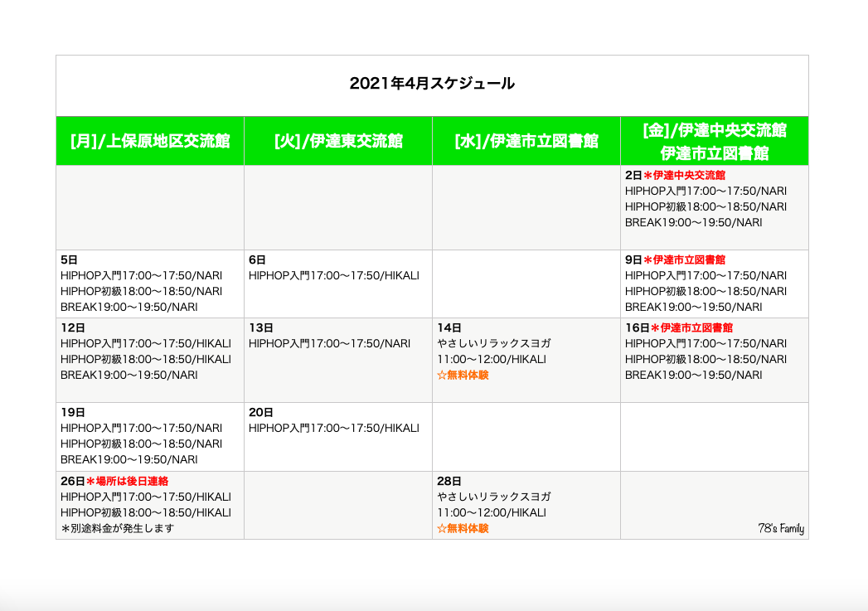The width and height of the screenshot is (868, 611).
Task: Select HIPHOP初級18:00〜18:50/NARI under 5日
Action: pos(141,291)
